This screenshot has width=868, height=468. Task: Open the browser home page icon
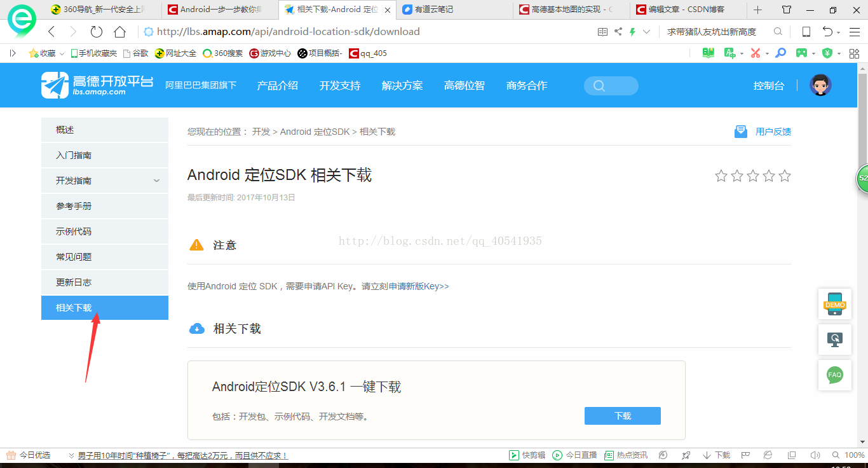pyautogui.click(x=119, y=32)
